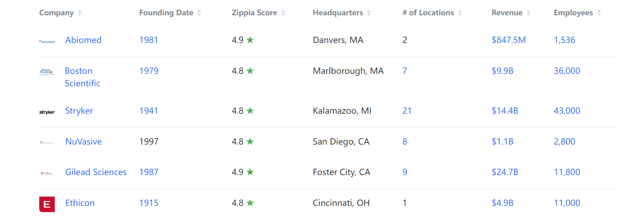644x217 pixels.
Task: Open Stryker's 21 locations link
Action: click(x=407, y=111)
